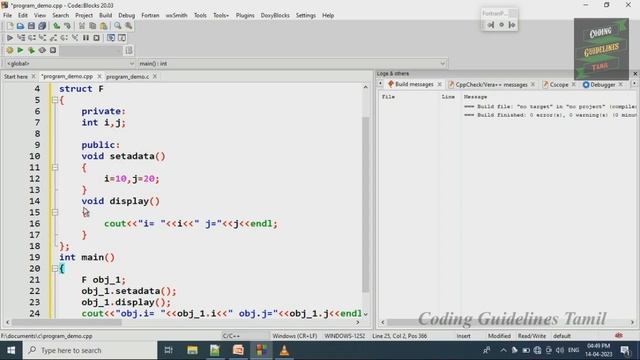Click the first Fortran floating toolbar icon
The height and width of the screenshot is (360, 640).
click(x=491, y=25)
